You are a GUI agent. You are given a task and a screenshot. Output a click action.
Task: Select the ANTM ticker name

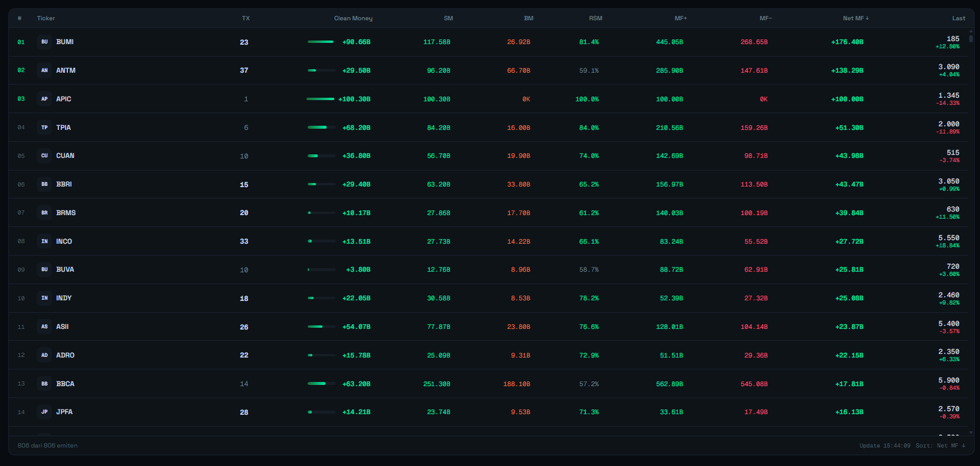(x=66, y=70)
